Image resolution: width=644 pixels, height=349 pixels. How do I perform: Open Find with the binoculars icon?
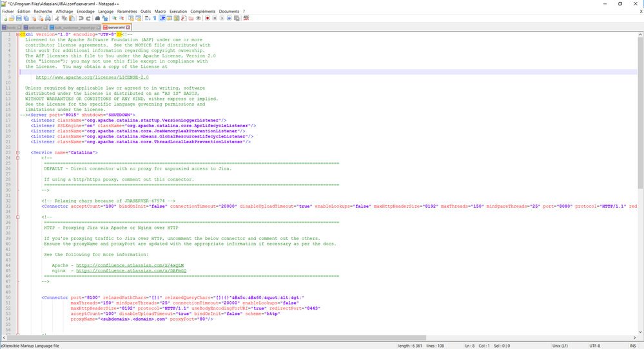tap(97, 18)
